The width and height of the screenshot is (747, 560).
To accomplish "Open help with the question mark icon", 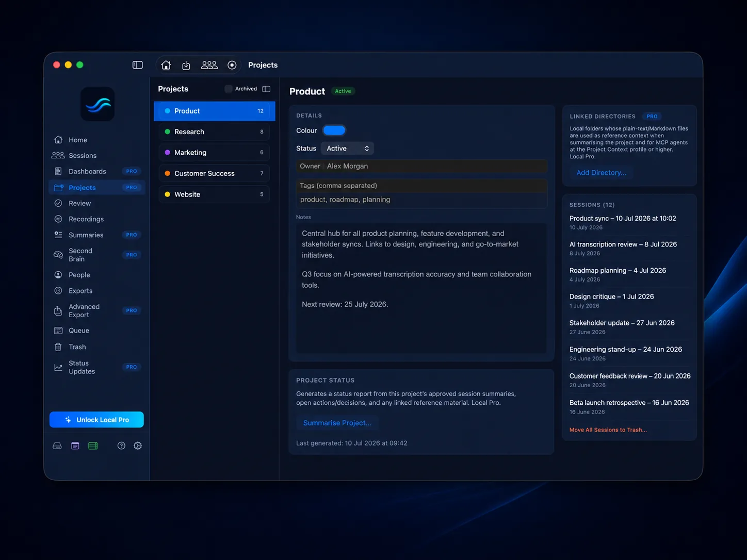I will 121,446.
